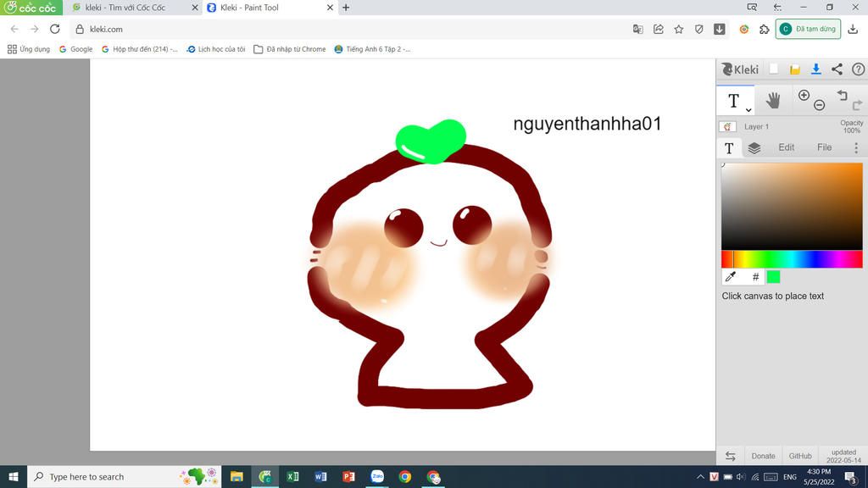
Task: Click the updated 2022-05-14 changelog link
Action: pyautogui.click(x=843, y=456)
